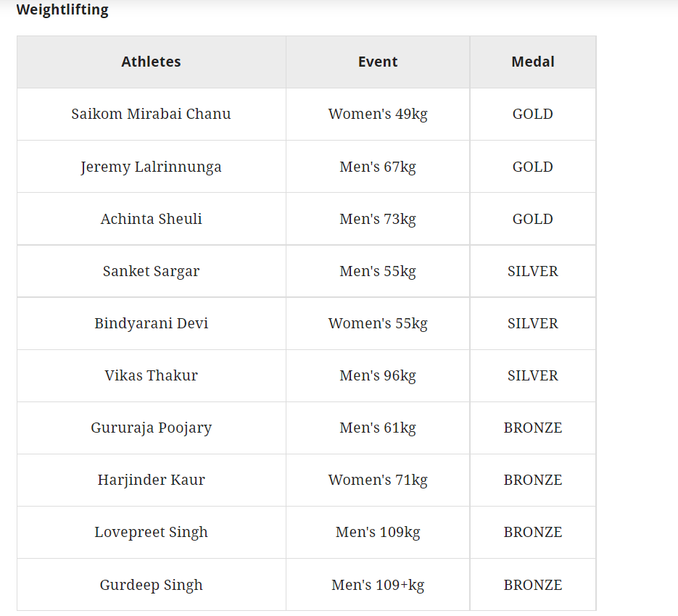Click the Gurdeep Singh name
The height and width of the screenshot is (616, 678).
pos(151,585)
